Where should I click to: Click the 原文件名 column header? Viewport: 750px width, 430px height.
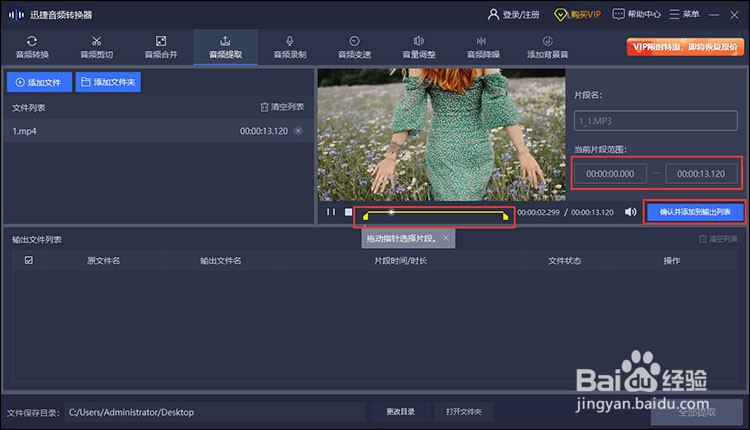pyautogui.click(x=103, y=261)
